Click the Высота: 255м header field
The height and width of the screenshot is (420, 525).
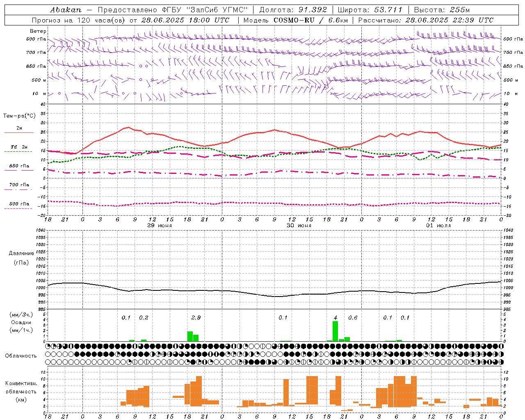[442, 10]
